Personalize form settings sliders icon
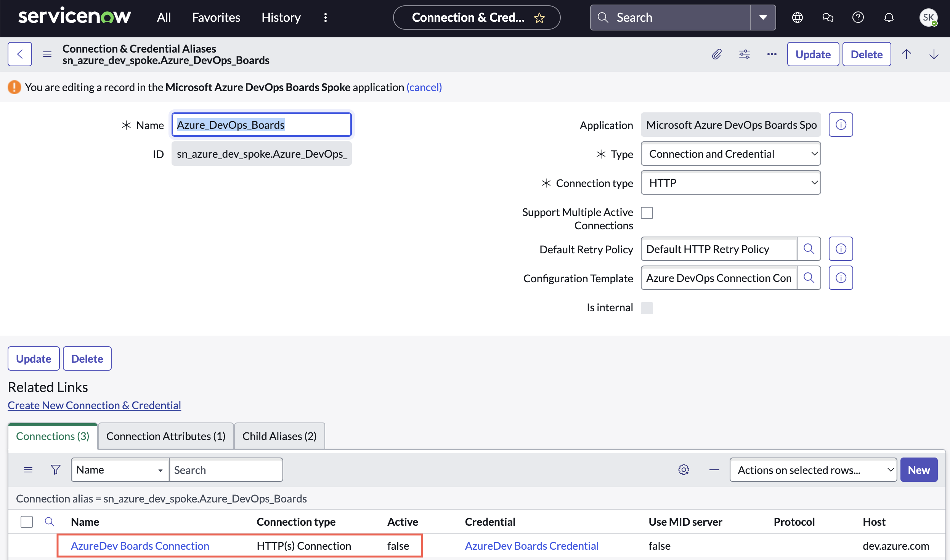950x560 pixels. tap(744, 54)
